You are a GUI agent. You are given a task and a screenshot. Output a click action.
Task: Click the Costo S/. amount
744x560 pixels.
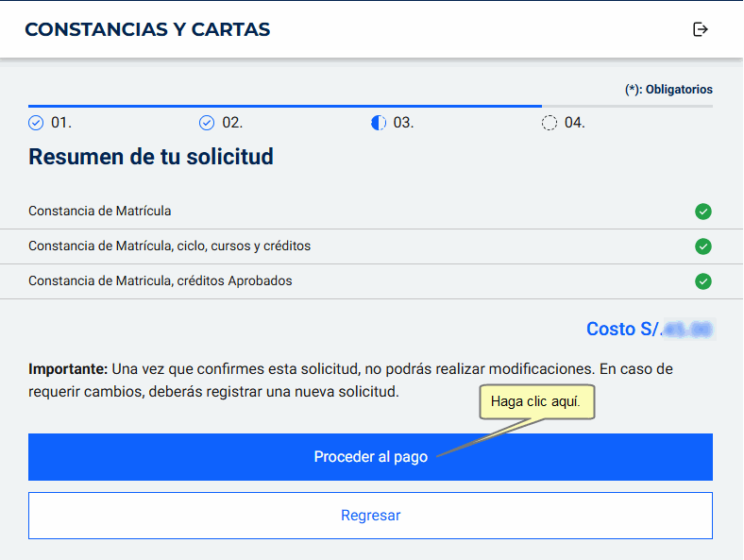(x=649, y=330)
